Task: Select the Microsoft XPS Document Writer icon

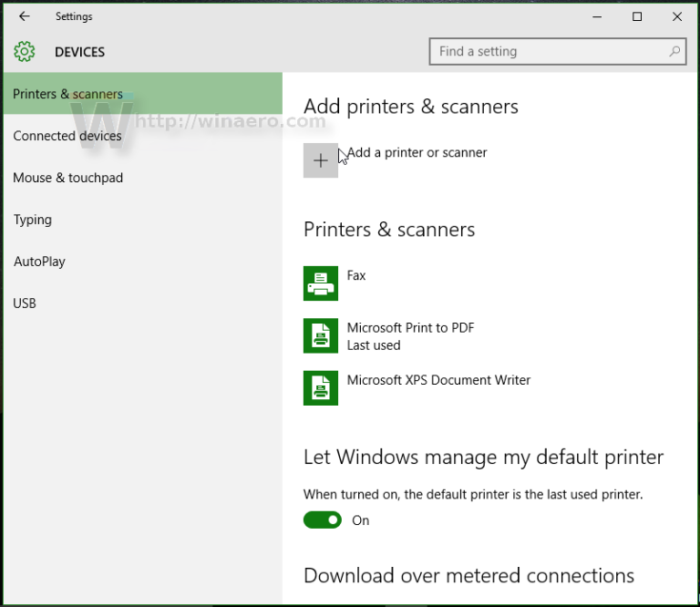Action: coord(321,387)
